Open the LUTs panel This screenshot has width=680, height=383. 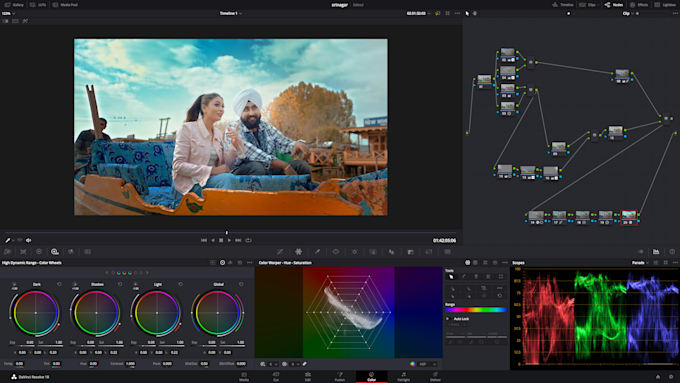click(x=38, y=5)
